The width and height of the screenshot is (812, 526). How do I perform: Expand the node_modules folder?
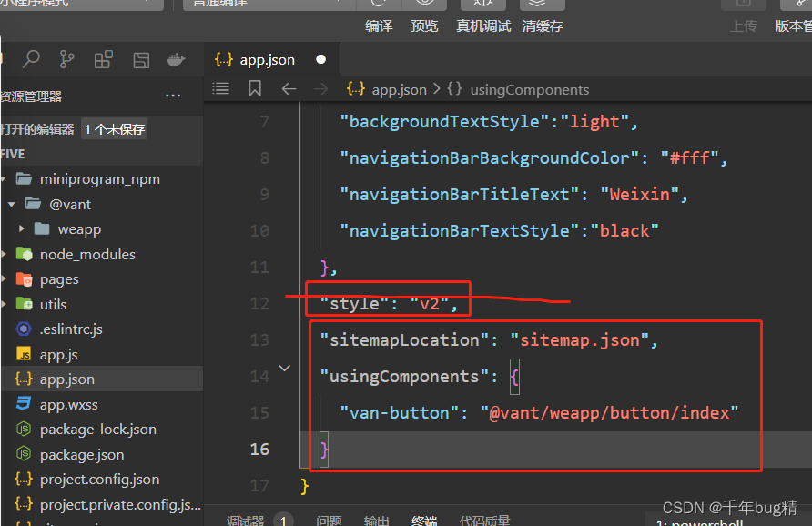pyautogui.click(x=5, y=254)
